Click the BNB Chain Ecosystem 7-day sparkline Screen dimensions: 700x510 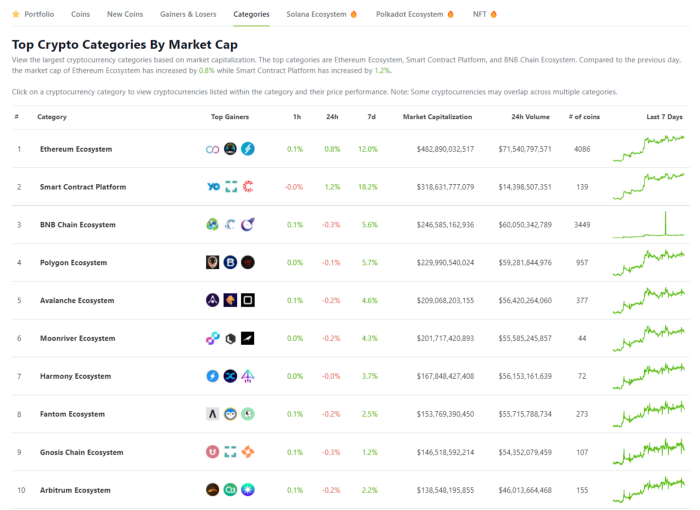[649, 224]
